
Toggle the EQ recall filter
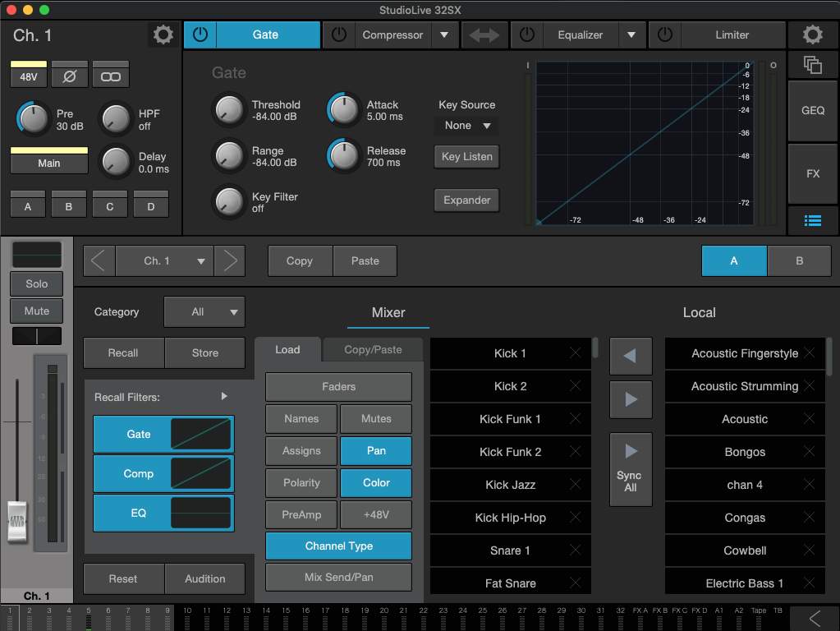click(x=138, y=513)
